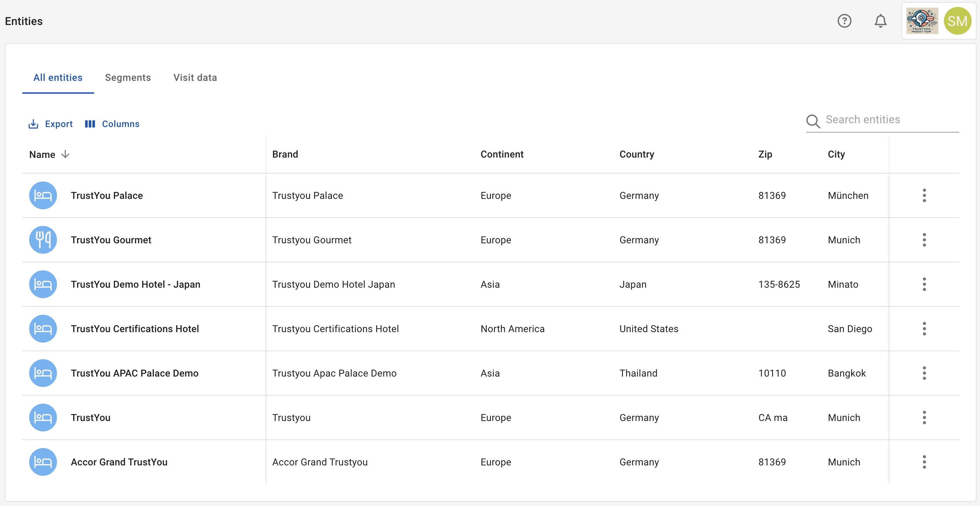Click the hotel icon for TrustYou Demo Hotel - Japan

point(43,284)
